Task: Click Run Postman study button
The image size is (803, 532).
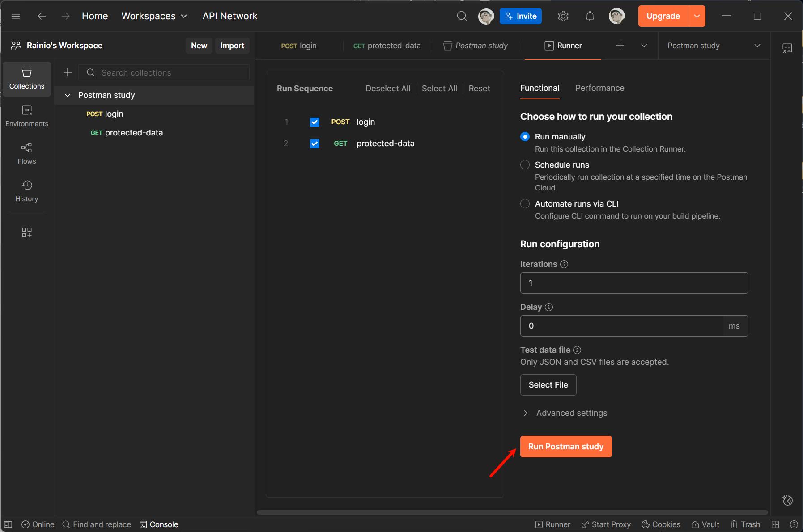Action: [x=566, y=447]
